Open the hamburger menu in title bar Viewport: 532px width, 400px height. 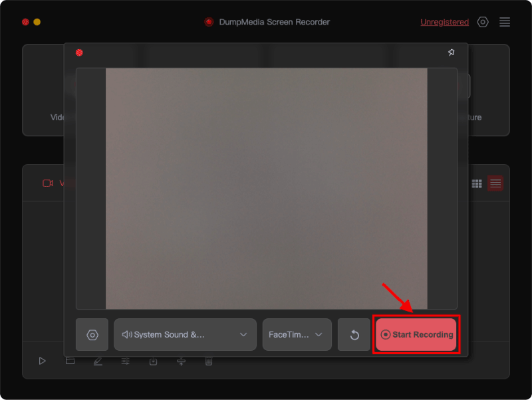[x=505, y=22]
